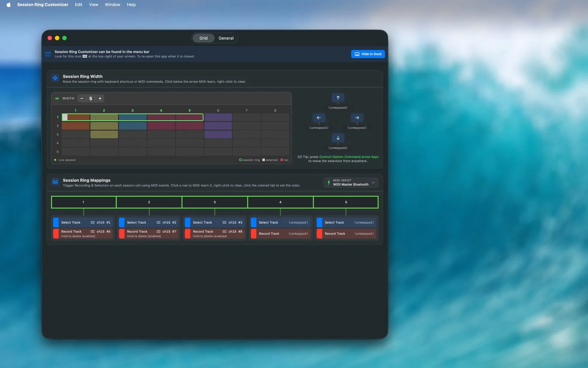The height and width of the screenshot is (368, 588).
Task: Click the 'session ring' legend label
Action: tap(251, 160)
